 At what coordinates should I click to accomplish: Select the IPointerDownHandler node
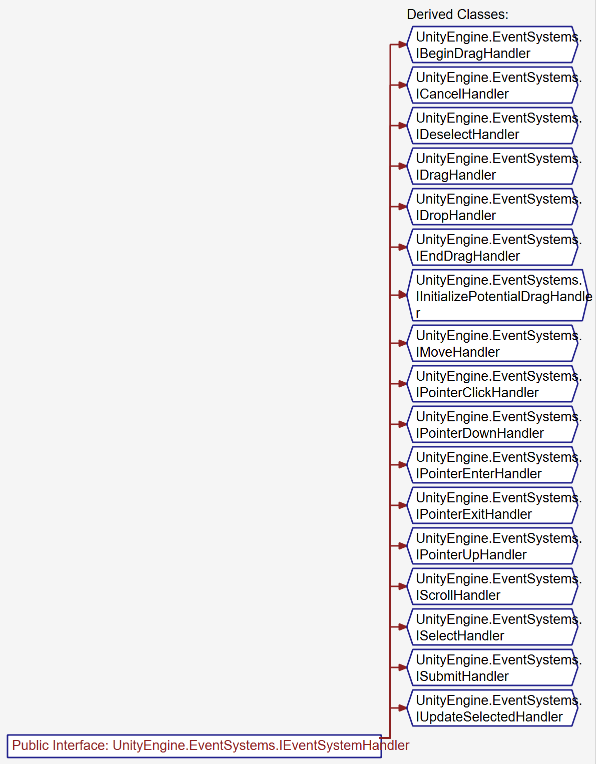click(493, 424)
